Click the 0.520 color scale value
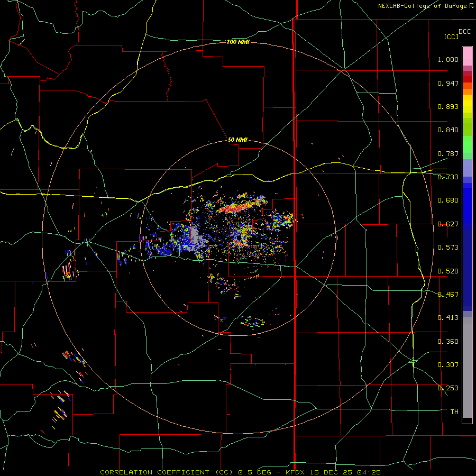This screenshot has height=476, width=476. (448, 271)
